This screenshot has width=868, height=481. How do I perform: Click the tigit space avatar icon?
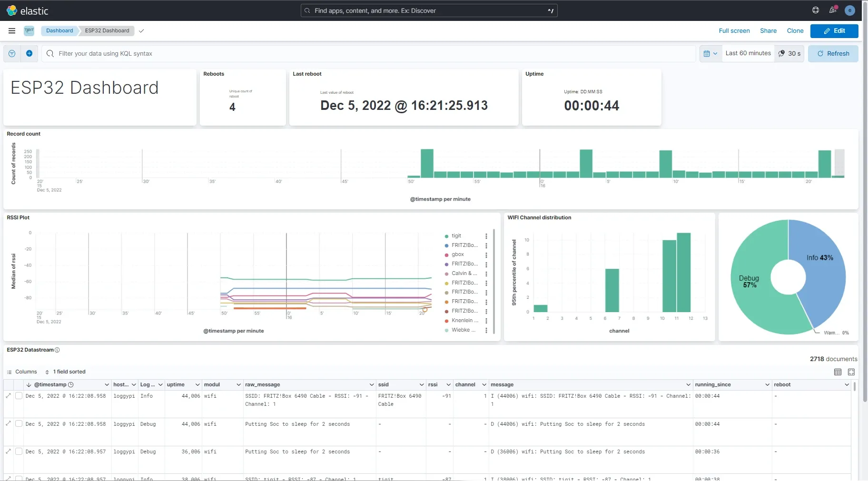[29, 31]
